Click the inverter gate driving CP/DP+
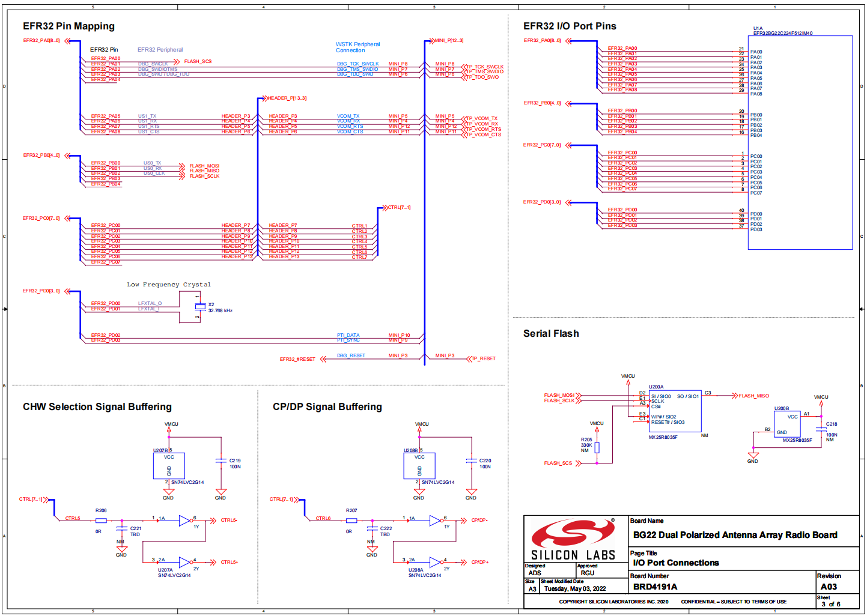 pos(436,563)
